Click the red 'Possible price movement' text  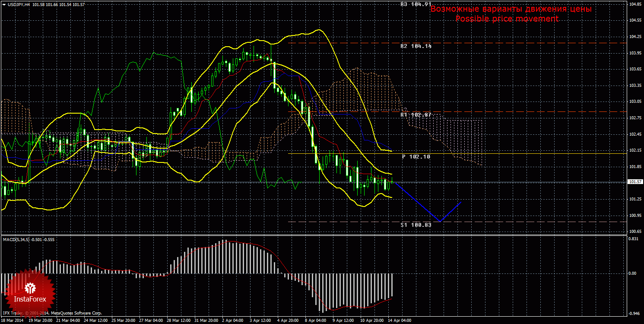(507, 19)
